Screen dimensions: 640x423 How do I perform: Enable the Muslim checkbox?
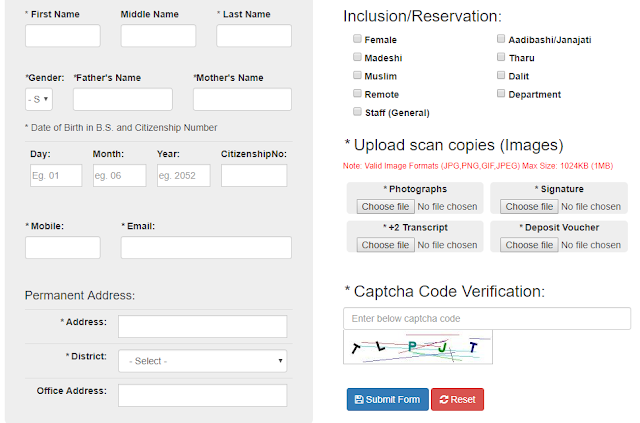(x=357, y=75)
